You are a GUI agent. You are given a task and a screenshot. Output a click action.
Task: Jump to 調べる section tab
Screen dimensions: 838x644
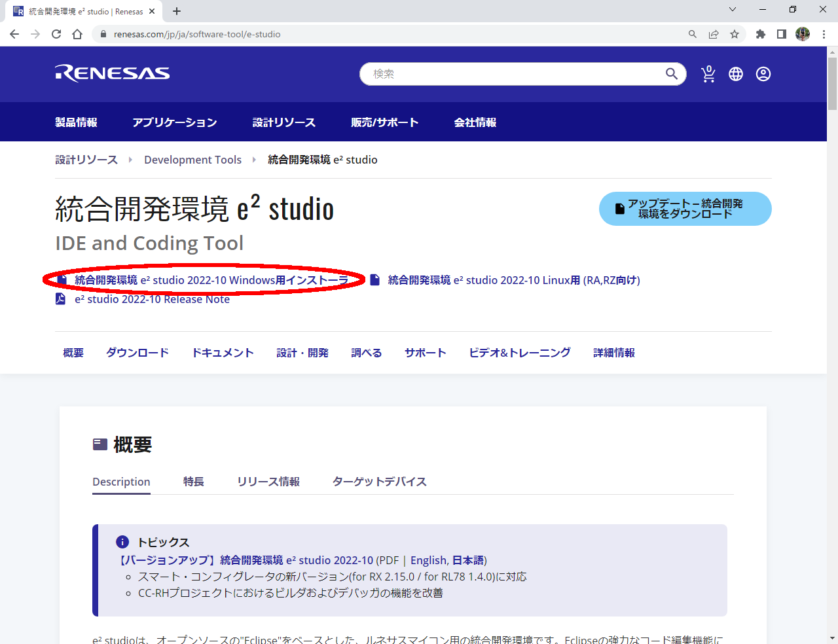click(367, 353)
